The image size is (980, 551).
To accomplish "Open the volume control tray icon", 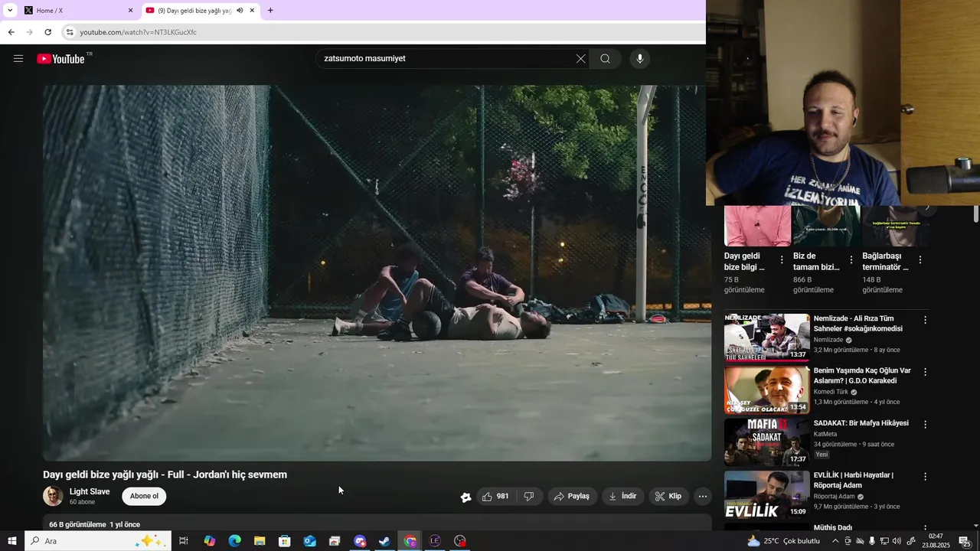I will point(897,541).
